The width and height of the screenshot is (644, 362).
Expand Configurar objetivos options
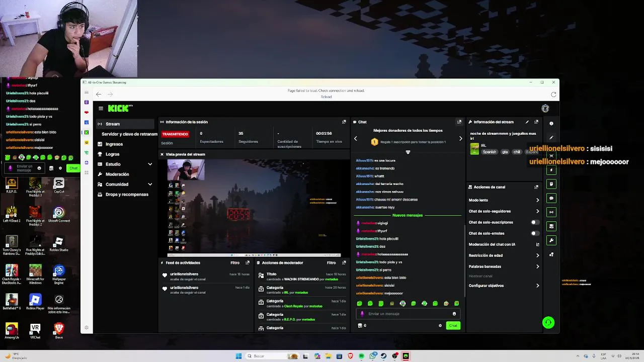pos(537,286)
